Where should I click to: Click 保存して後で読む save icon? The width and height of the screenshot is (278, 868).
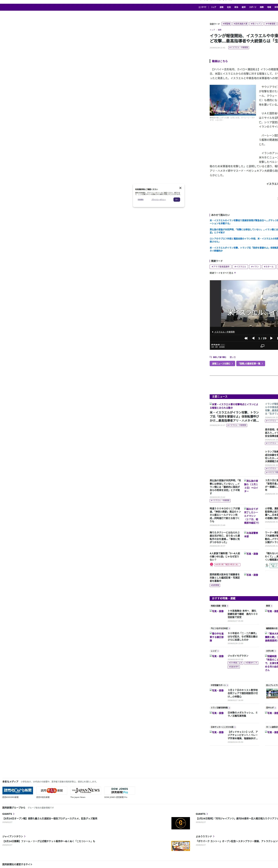(211, 357)
